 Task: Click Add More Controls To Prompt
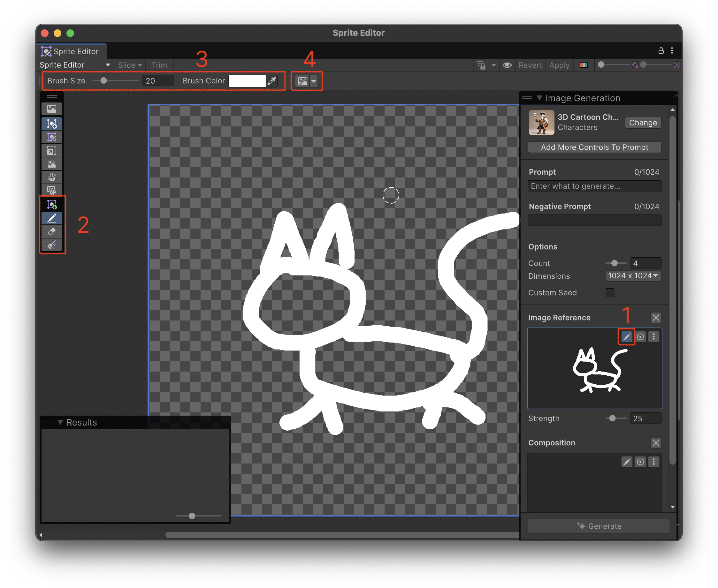[594, 147]
